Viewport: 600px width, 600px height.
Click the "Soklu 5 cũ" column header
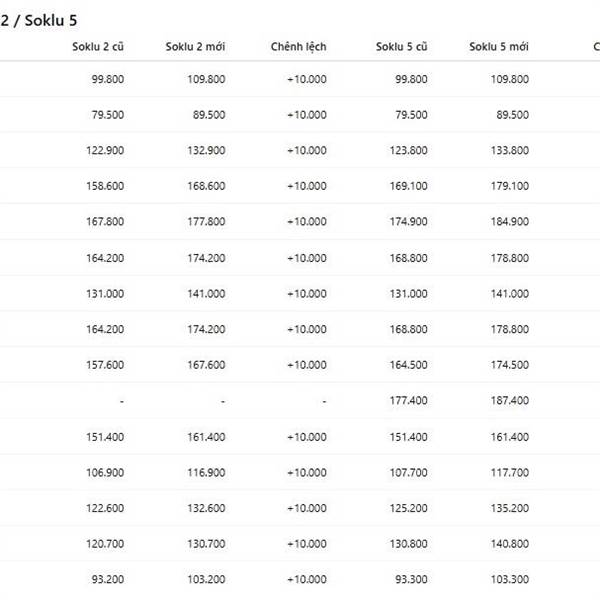click(402, 47)
